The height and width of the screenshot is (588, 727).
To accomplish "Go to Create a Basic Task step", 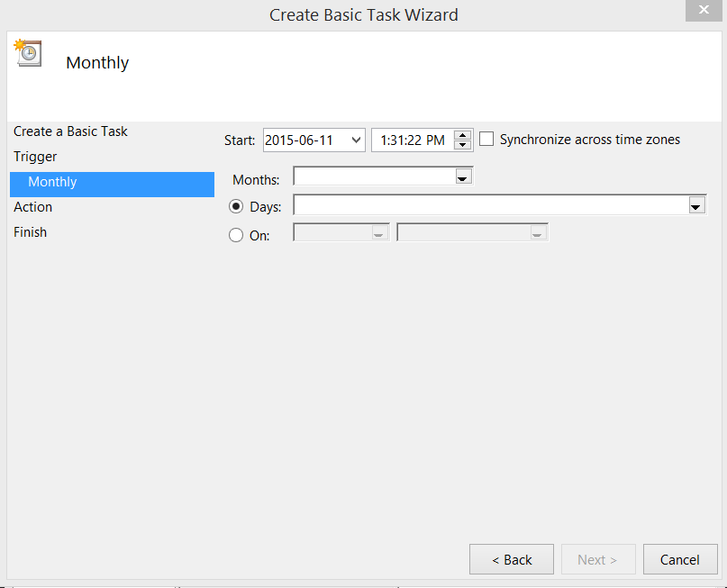I will tap(70, 131).
